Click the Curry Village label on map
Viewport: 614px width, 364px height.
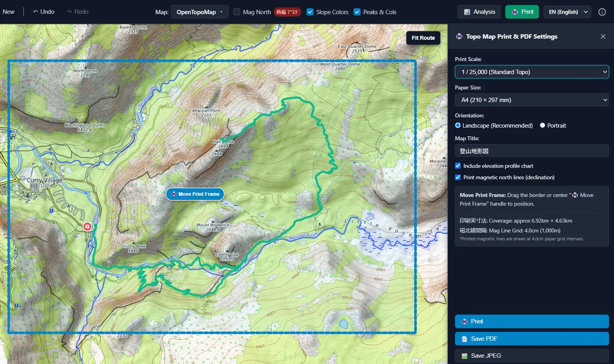[x=45, y=180]
